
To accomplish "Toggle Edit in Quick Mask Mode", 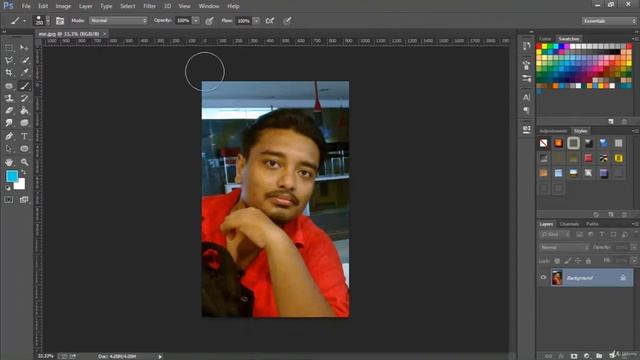I will [9, 200].
